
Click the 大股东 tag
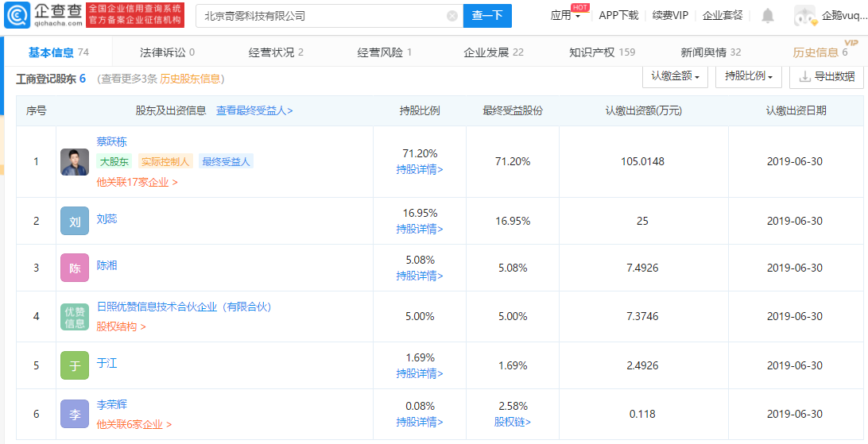(114, 161)
